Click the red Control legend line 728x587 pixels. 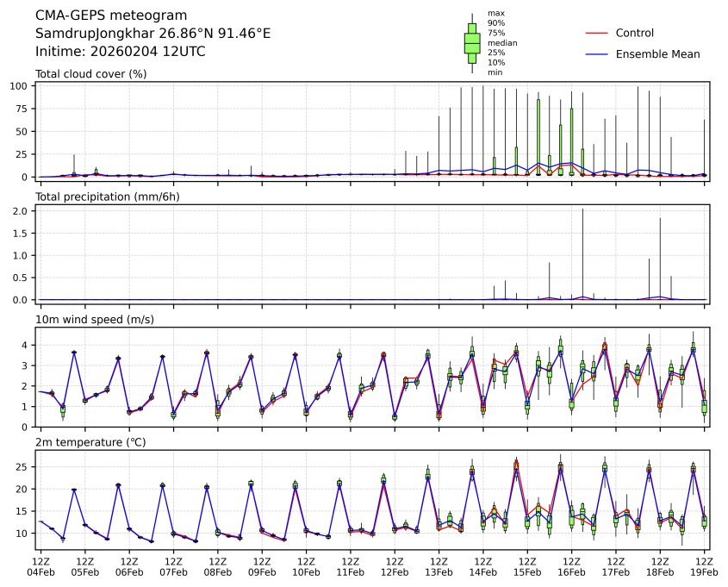pos(596,33)
